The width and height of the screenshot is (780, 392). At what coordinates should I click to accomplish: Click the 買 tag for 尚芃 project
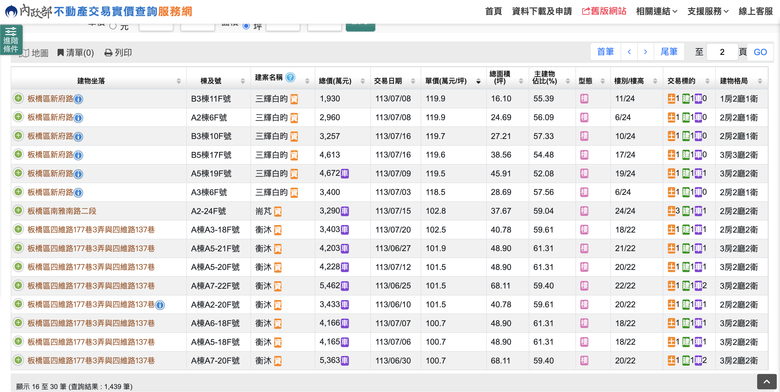pyautogui.click(x=278, y=211)
